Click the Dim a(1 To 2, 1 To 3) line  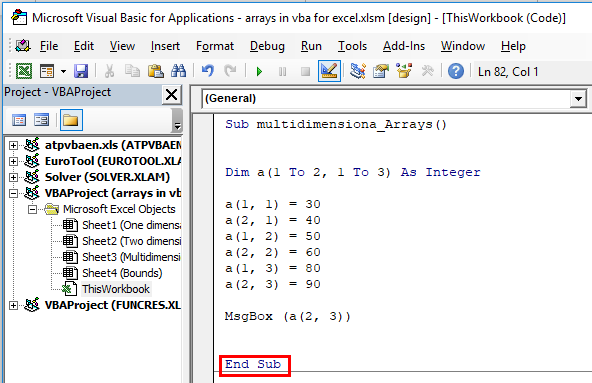pyautogui.click(x=353, y=172)
